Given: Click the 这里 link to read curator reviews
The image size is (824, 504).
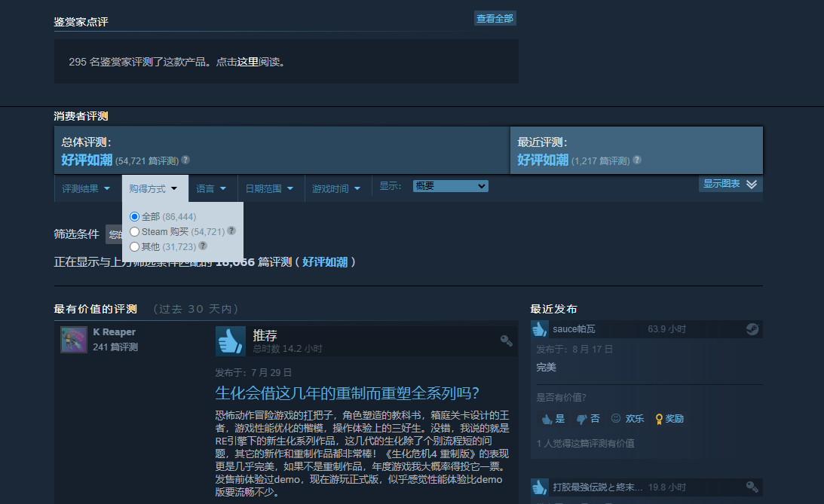Looking at the screenshot, I should point(247,62).
